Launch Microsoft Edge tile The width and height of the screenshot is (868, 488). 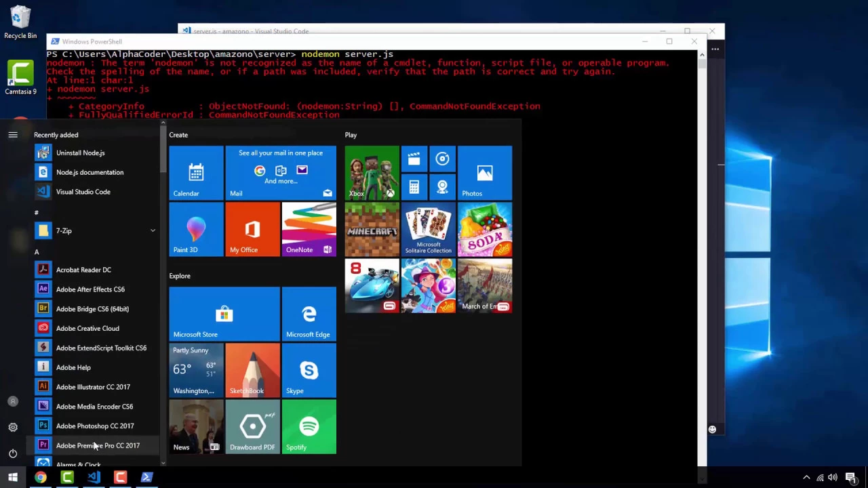click(309, 314)
